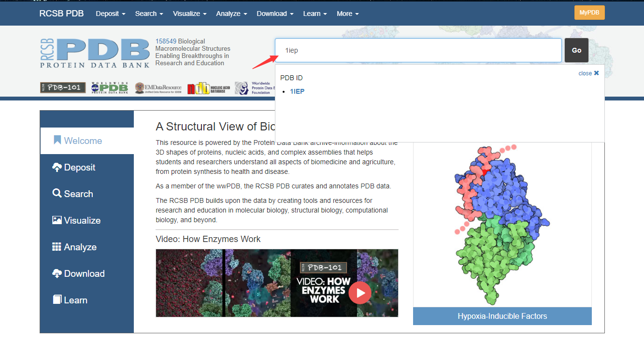Open the Search dropdown in navbar
This screenshot has height=342, width=644.
[x=149, y=14]
